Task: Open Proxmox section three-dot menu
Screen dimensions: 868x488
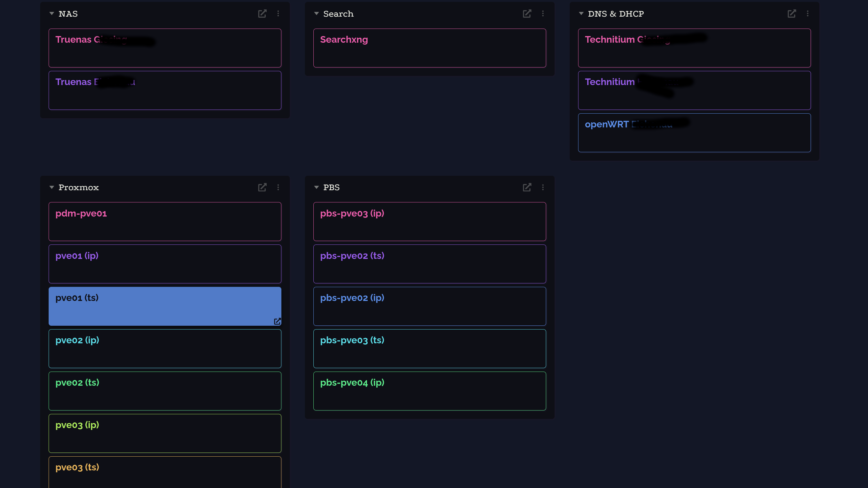Action: (278, 187)
